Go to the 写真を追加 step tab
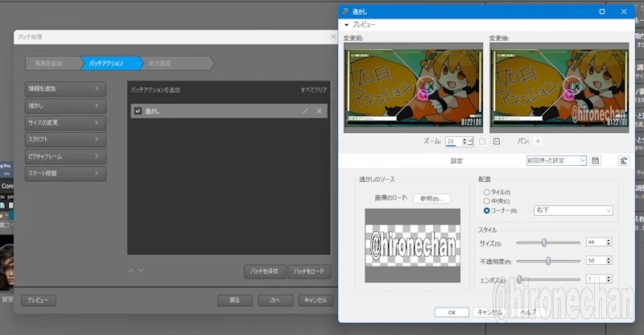Image resolution: width=644 pixels, height=335 pixels. click(x=52, y=64)
